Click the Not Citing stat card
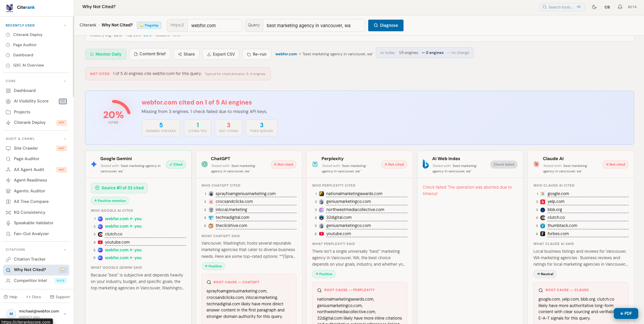Viewport: 644px width, 324px height. point(229,128)
